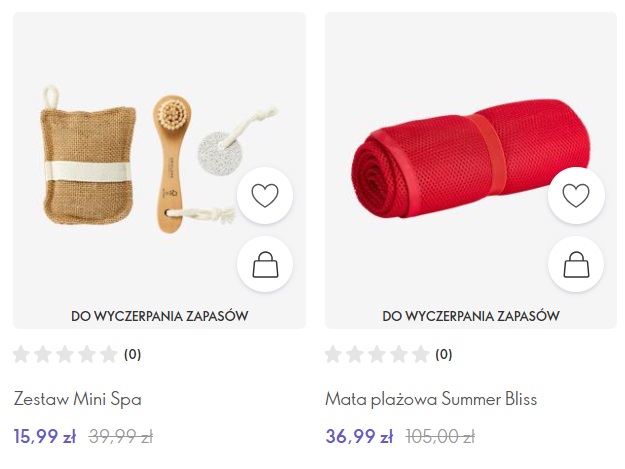625x469 pixels.
Task: Click the Do wyczerpania zapasów label on beach mat
Action: coord(471,316)
